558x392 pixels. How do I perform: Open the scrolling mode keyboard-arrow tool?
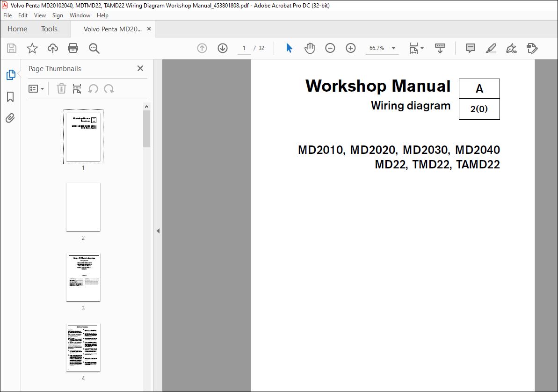[440, 48]
